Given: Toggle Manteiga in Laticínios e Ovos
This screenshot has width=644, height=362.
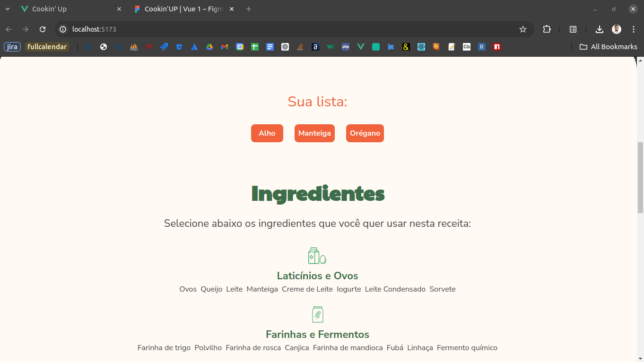Looking at the screenshot, I should click(262, 289).
